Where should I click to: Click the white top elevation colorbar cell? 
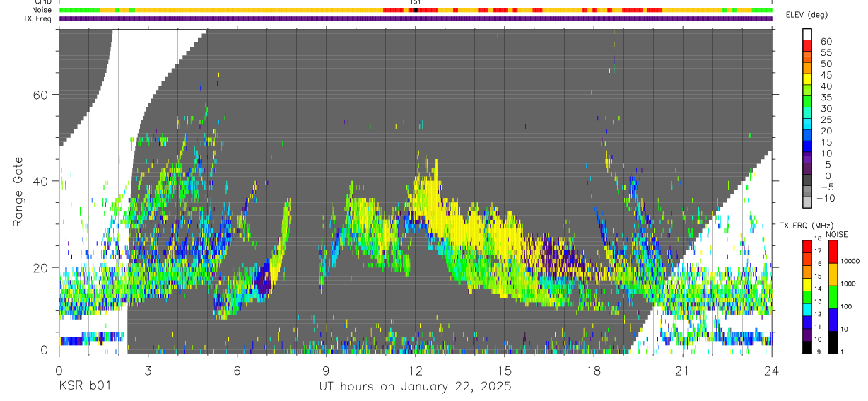pyautogui.click(x=807, y=35)
